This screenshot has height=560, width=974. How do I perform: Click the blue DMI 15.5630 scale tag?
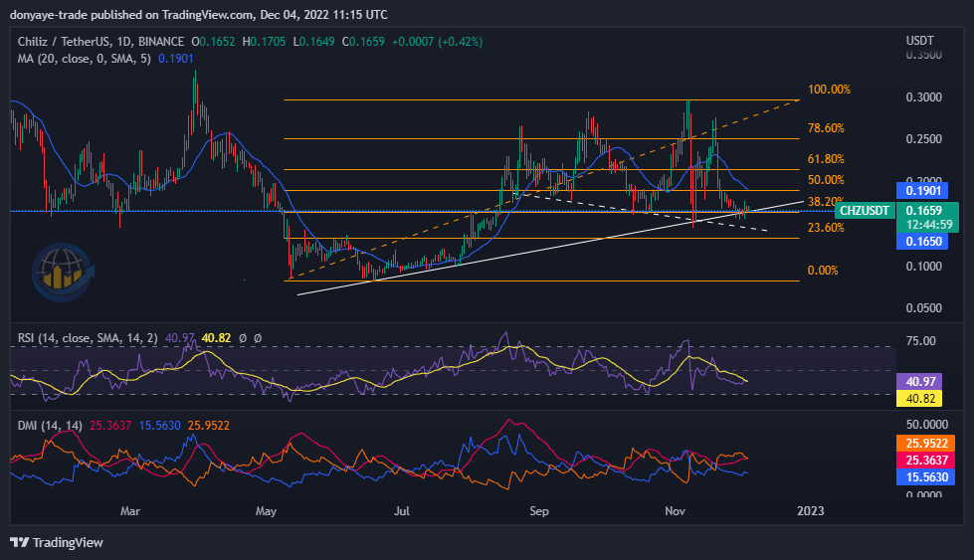coord(925,476)
